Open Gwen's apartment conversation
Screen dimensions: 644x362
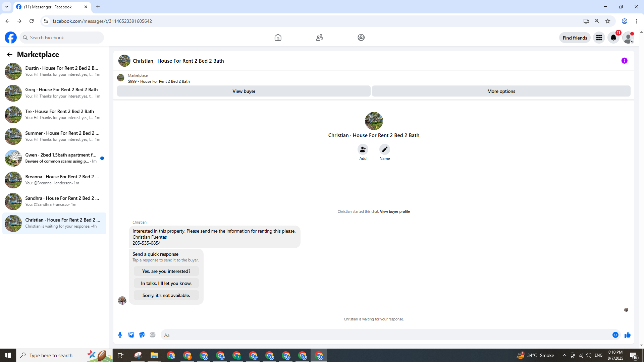click(x=54, y=158)
